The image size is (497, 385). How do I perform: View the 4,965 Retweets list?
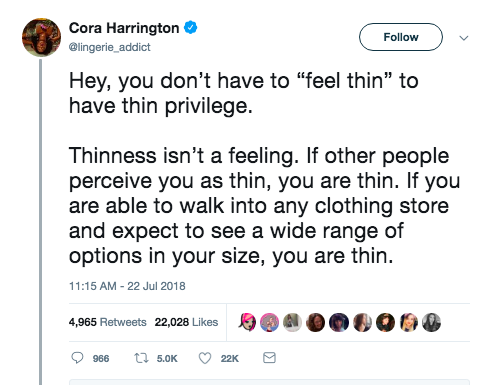(x=107, y=322)
